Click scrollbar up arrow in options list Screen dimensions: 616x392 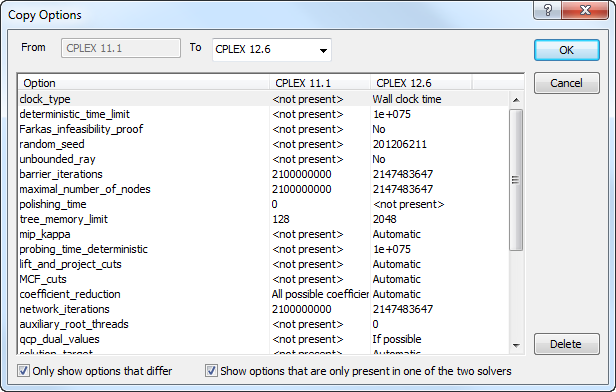coord(516,100)
